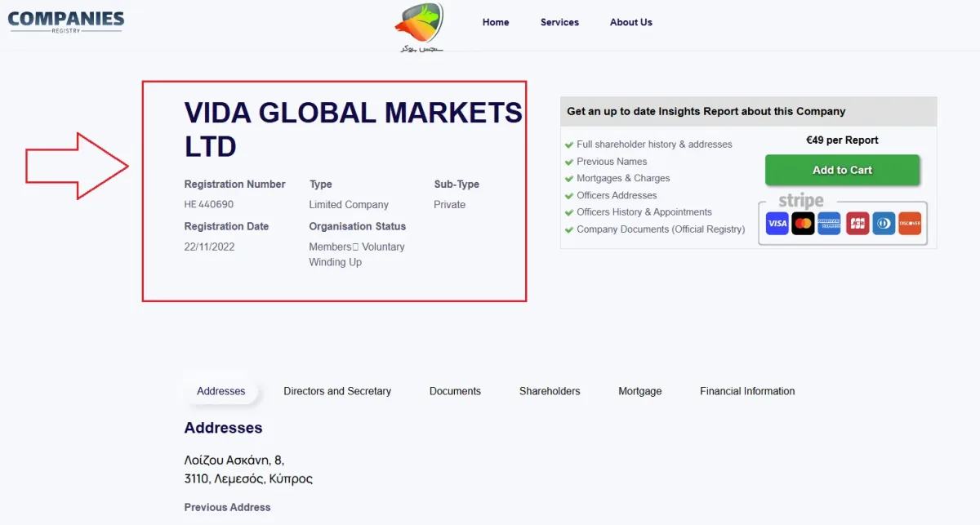980x525 pixels.
Task: Click the orange-green shield logo
Action: [419, 22]
